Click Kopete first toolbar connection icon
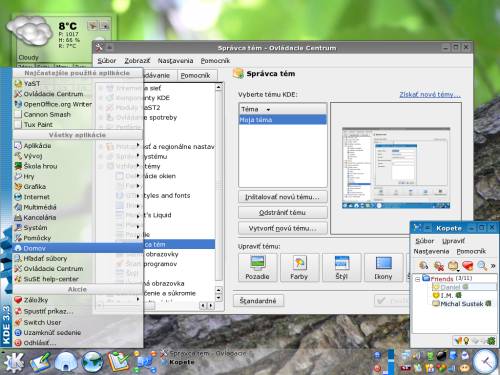Image resolution: width=500 pixels, height=375 pixels. (x=423, y=265)
